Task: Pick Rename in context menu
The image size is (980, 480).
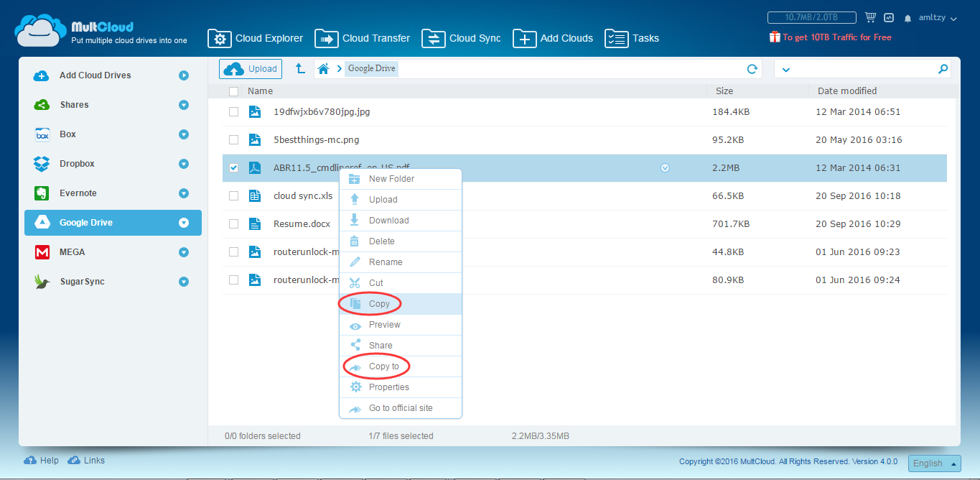Action: (400, 262)
